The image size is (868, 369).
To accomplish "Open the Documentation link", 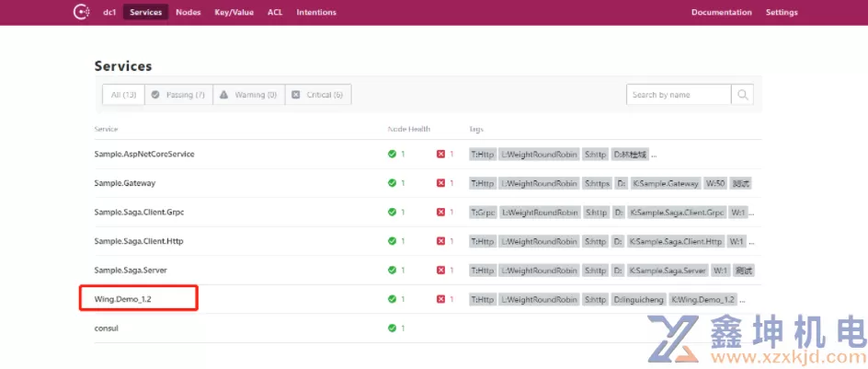I will (x=721, y=12).
